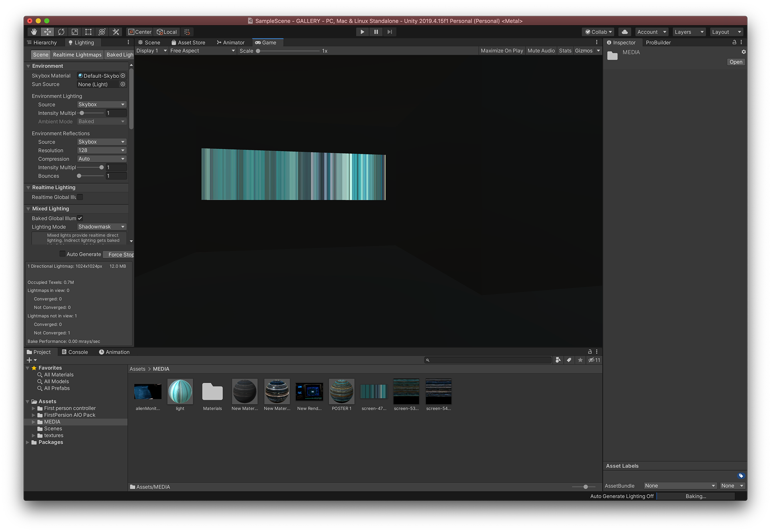Click Assets in breadcrumb path
Image resolution: width=771 pixels, height=532 pixels.
[137, 369]
